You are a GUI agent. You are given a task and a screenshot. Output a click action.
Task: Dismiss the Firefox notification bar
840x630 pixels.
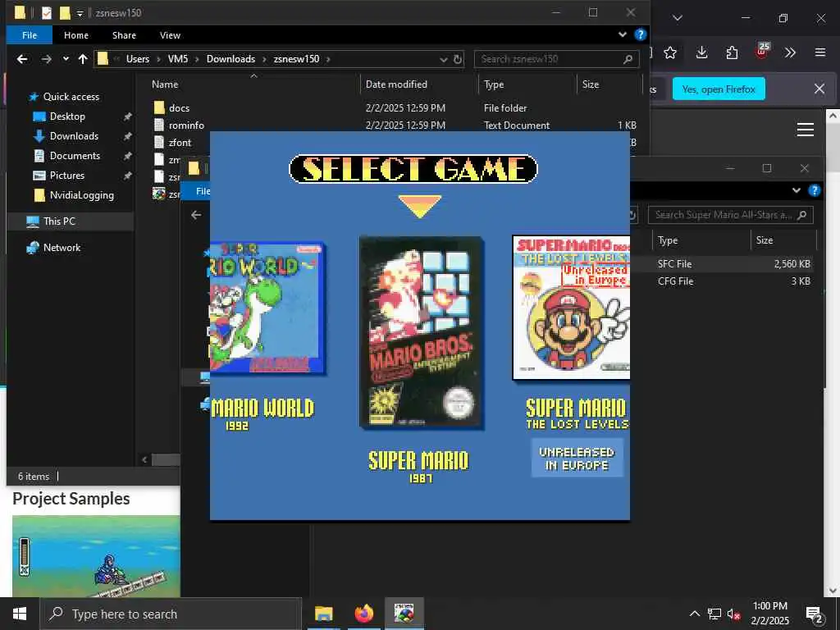click(x=819, y=89)
